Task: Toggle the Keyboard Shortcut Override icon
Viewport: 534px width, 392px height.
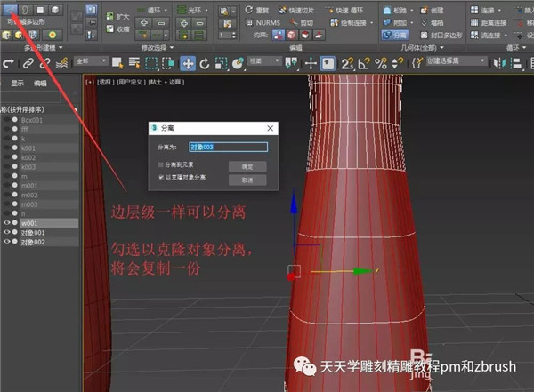Action: (328, 63)
